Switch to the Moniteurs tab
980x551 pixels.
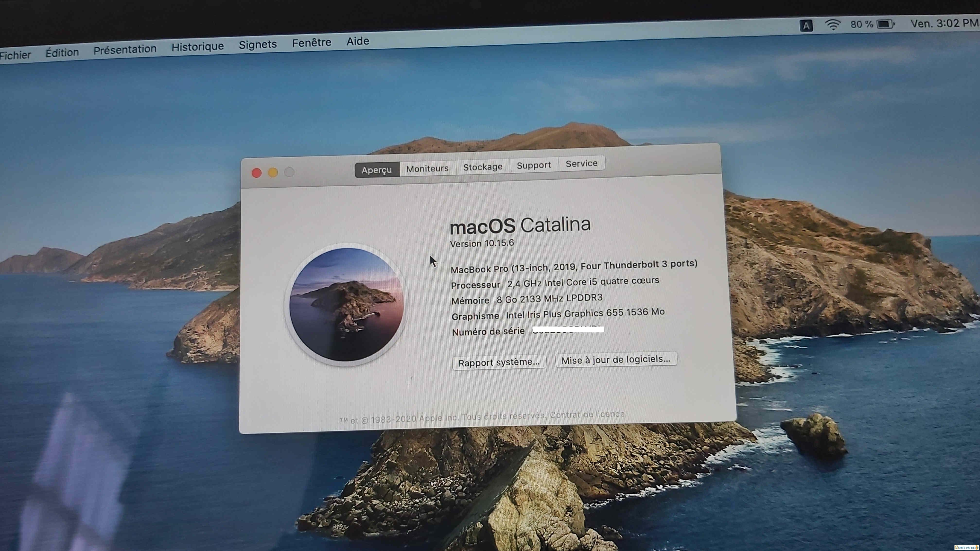[427, 168]
